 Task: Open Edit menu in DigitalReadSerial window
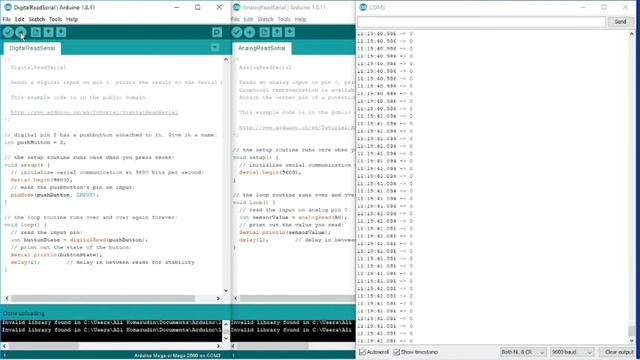pyautogui.click(x=20, y=19)
